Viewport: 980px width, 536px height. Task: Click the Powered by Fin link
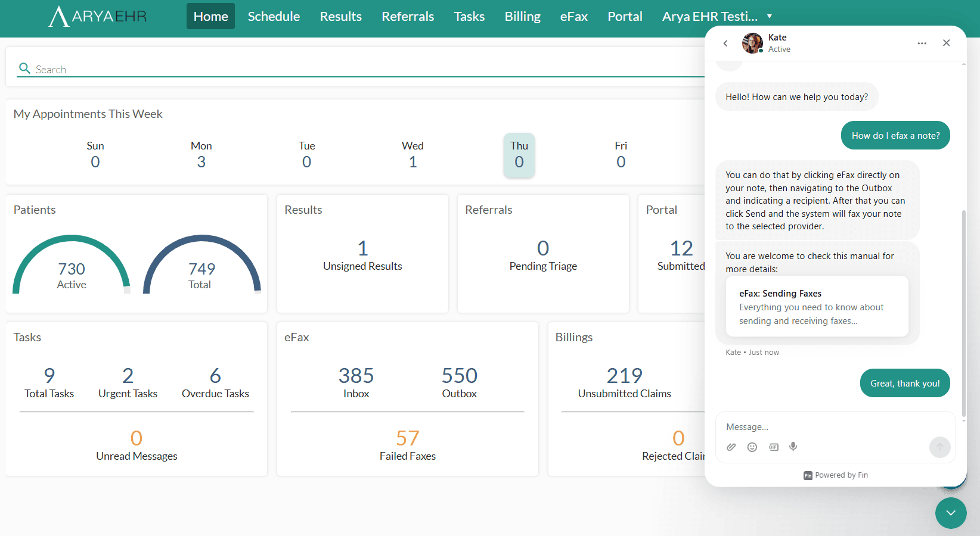point(836,475)
